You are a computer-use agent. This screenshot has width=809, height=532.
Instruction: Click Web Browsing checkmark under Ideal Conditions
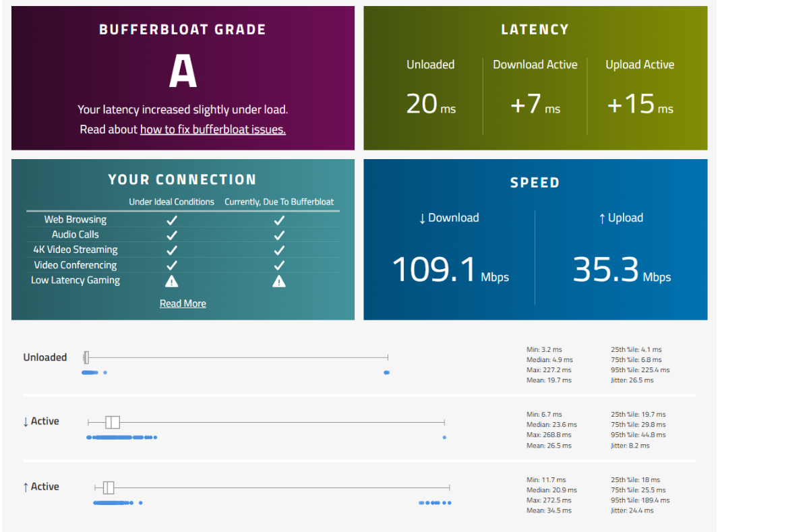[172, 220]
